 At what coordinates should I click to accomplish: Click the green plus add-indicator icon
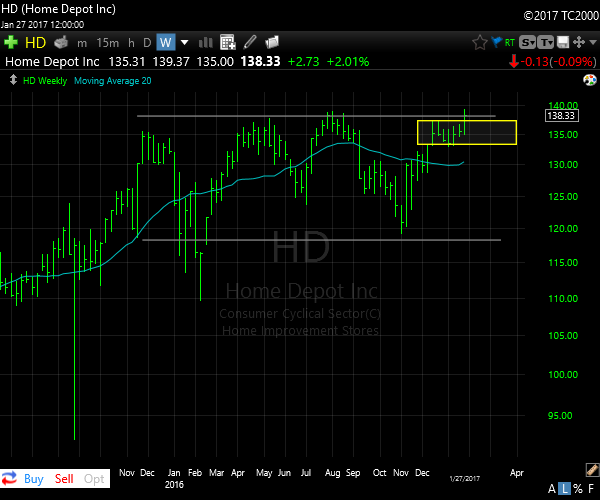[x=11, y=42]
